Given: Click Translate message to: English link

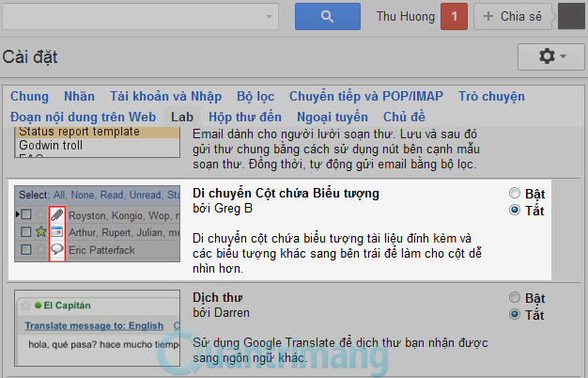Looking at the screenshot, I should 94,326.
